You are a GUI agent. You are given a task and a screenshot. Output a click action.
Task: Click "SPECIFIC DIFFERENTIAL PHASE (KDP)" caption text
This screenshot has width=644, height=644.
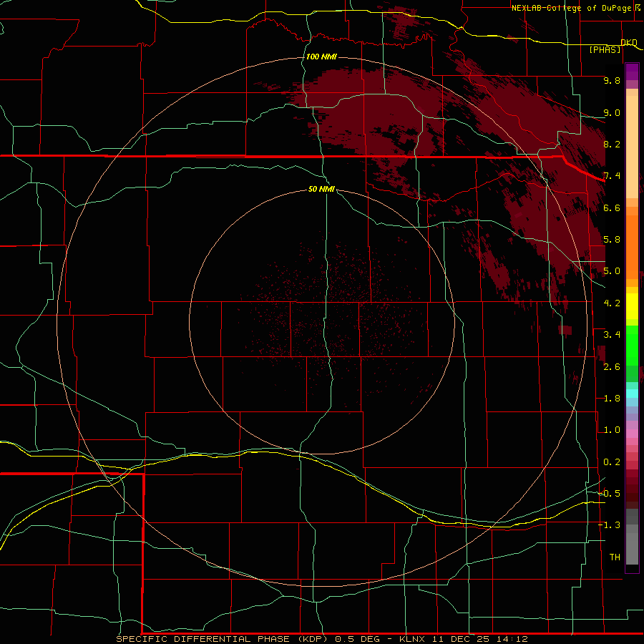coord(222,639)
